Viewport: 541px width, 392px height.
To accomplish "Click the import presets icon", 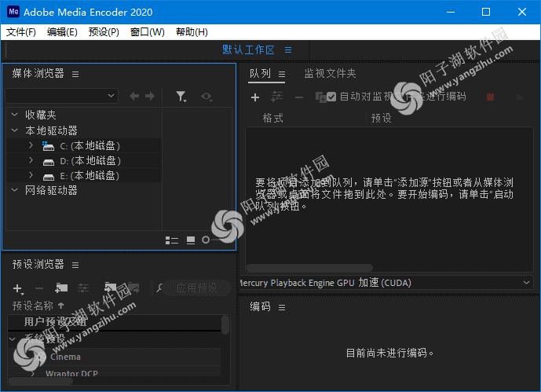I will click(x=111, y=287).
